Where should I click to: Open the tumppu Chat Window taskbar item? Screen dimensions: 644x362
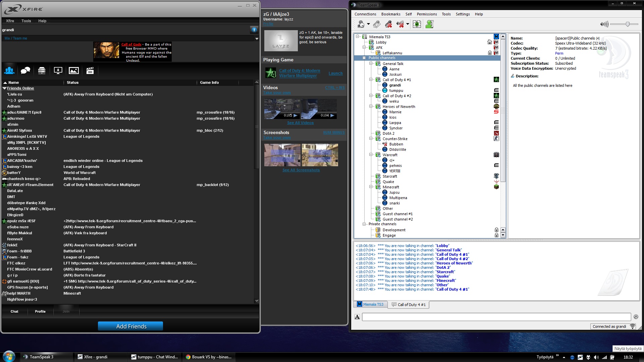tap(155, 357)
